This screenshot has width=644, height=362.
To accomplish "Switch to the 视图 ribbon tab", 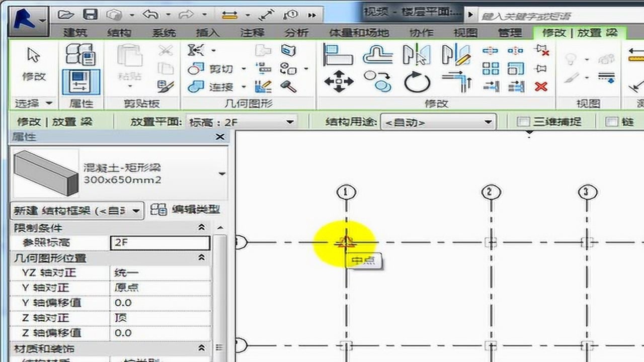I will coord(465,32).
